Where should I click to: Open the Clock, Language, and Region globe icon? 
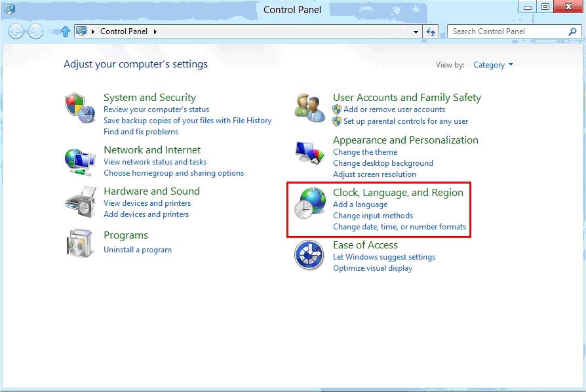pyautogui.click(x=309, y=203)
